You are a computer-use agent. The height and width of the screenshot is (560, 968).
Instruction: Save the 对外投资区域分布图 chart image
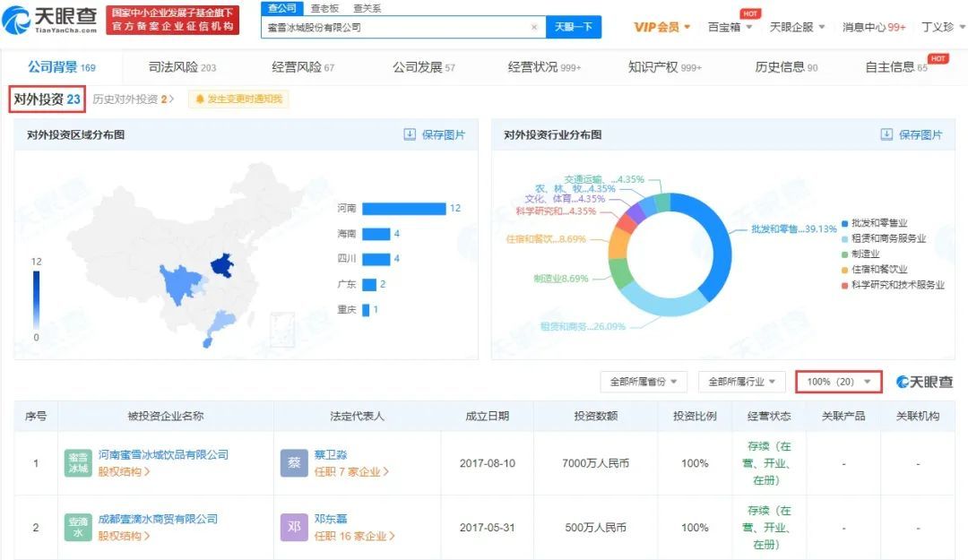click(435, 134)
